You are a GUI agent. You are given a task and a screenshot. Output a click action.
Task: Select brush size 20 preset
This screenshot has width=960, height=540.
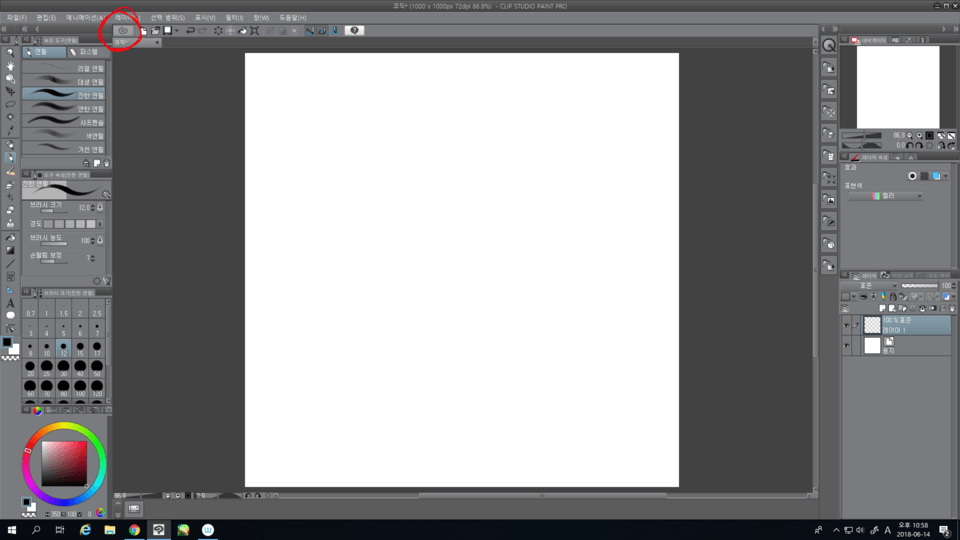tap(30, 368)
